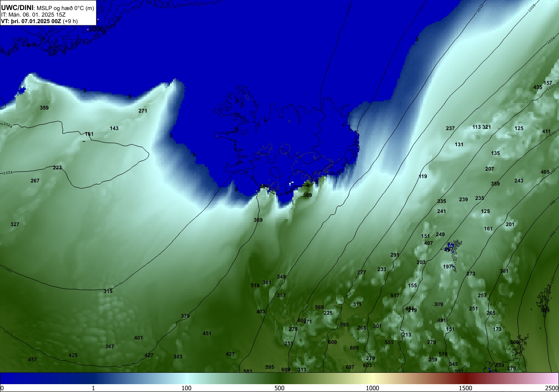Click the map value 143
Image resolution: width=559 pixels, height=392 pixels.
(114, 128)
